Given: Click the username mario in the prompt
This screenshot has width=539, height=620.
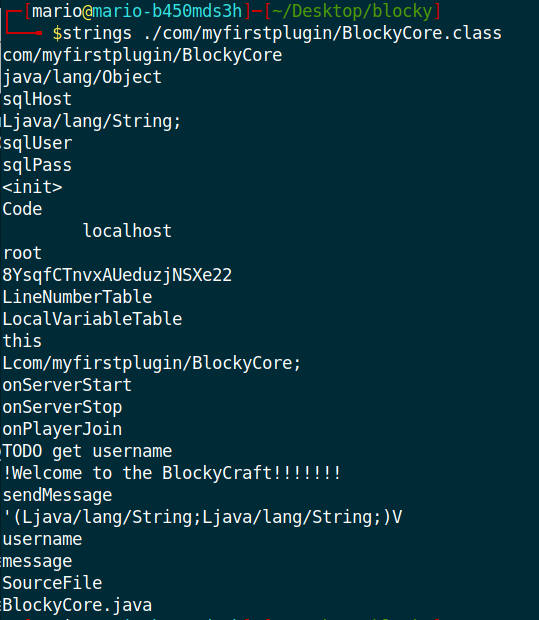Looking at the screenshot, I should point(57,11).
